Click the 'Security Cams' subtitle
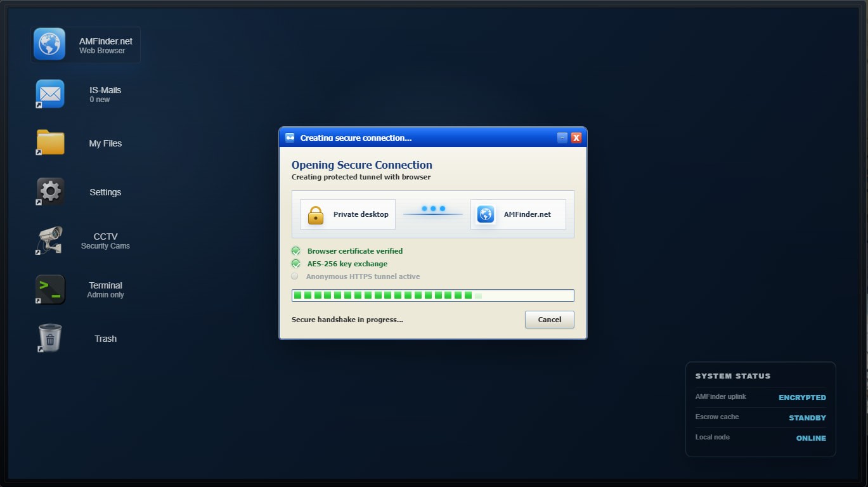 click(105, 246)
